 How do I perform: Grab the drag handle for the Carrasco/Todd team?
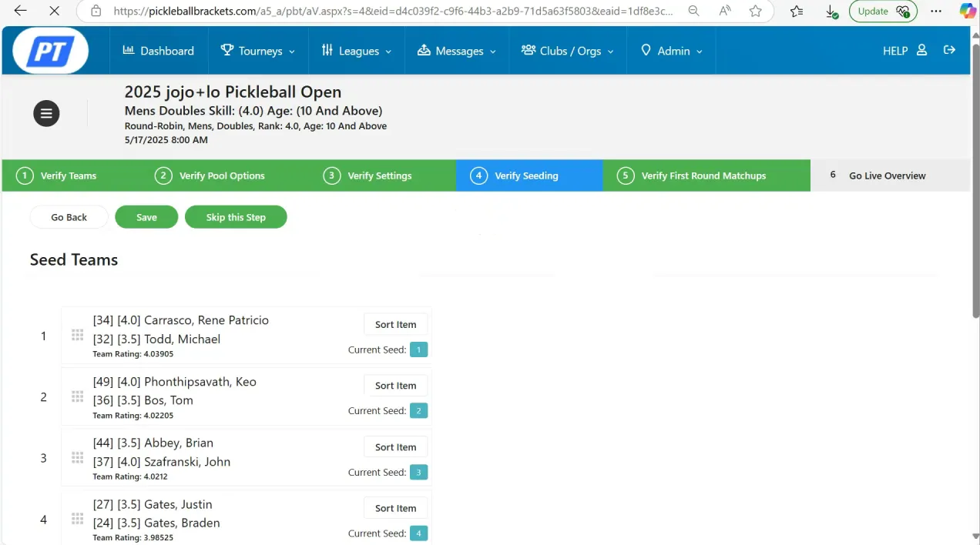(77, 335)
